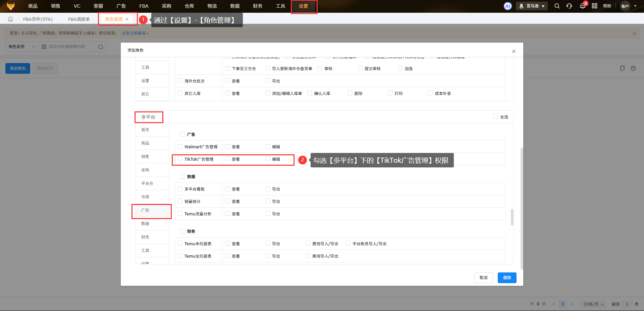Open the 物流 top menu
The width and height of the screenshot is (644, 311).
coord(212,6)
